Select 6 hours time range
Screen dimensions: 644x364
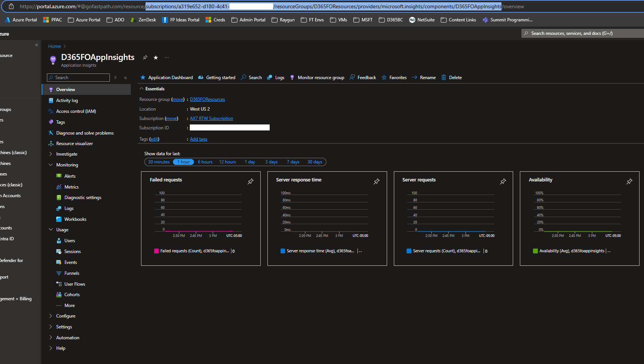point(205,162)
